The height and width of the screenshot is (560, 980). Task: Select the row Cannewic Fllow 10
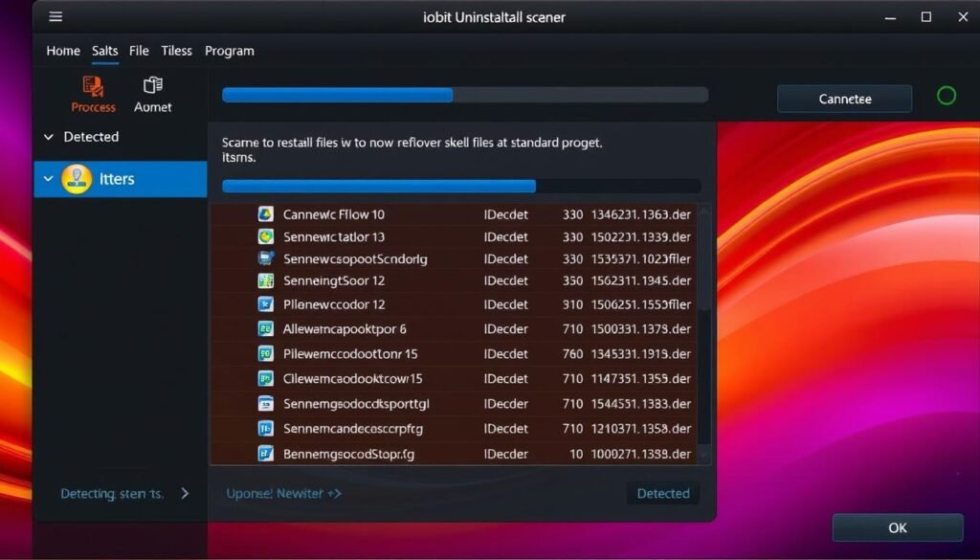click(454, 214)
